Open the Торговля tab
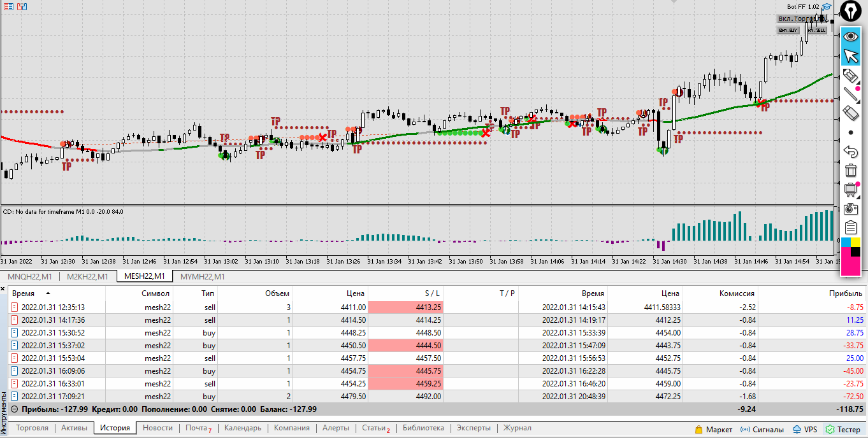The image size is (868, 438). click(33, 428)
